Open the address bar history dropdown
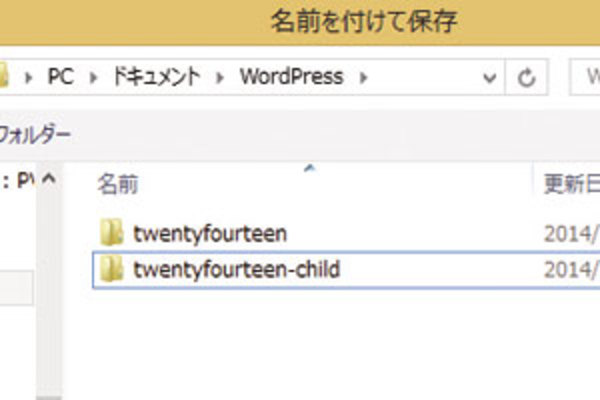Viewport: 600px width, 400px height. pyautogui.click(x=489, y=78)
